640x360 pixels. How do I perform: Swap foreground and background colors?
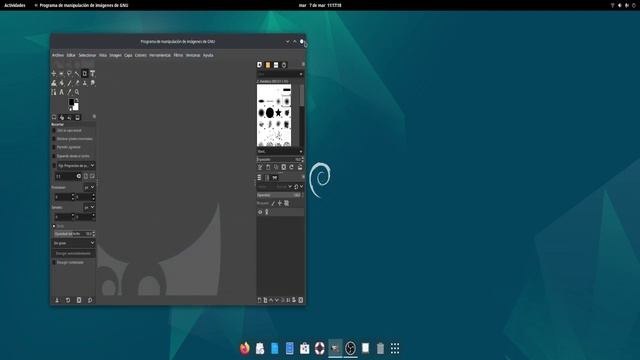pos(77,100)
